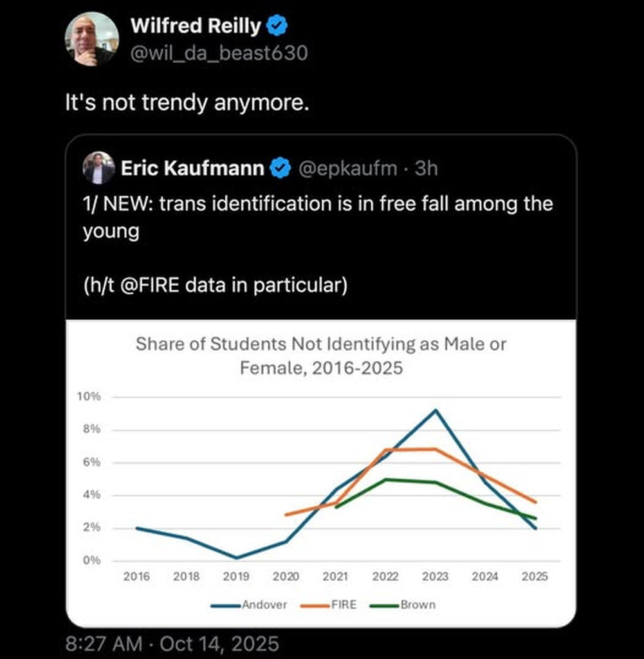Click the chart title about Share of Students
This screenshot has width=644, height=659.
click(x=321, y=355)
